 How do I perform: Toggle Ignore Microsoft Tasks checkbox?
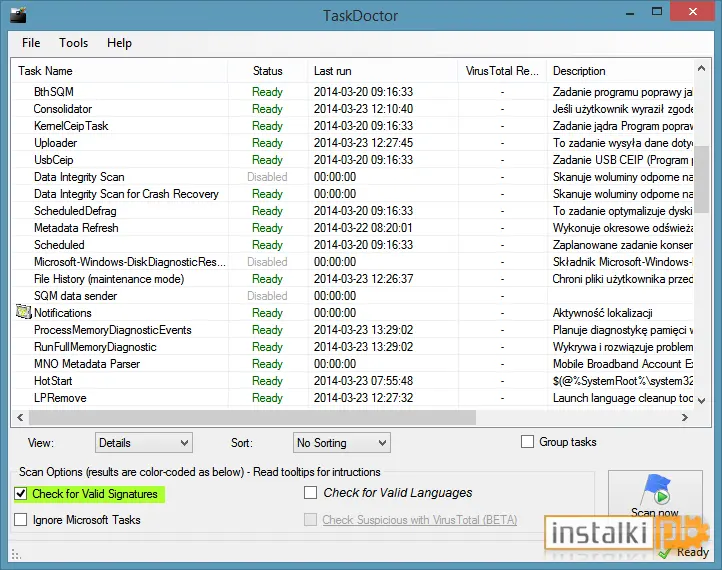pos(21,519)
